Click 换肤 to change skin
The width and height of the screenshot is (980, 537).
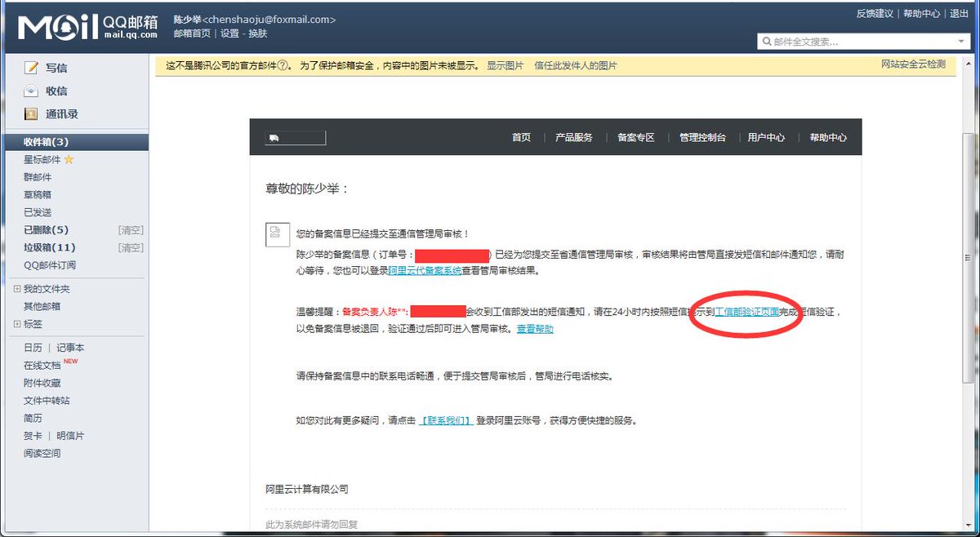(x=258, y=33)
